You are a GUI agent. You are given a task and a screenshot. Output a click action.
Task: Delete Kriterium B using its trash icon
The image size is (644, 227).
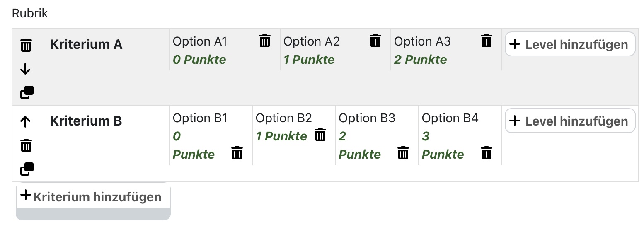coord(26,145)
